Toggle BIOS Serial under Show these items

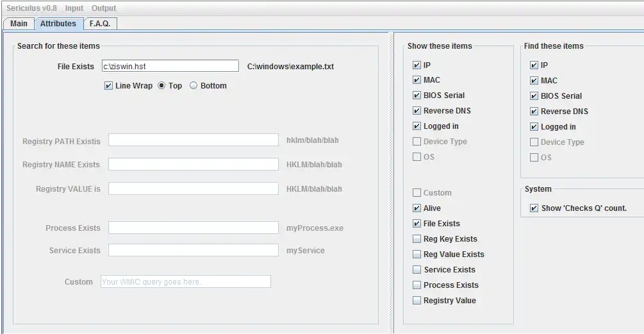(x=417, y=96)
